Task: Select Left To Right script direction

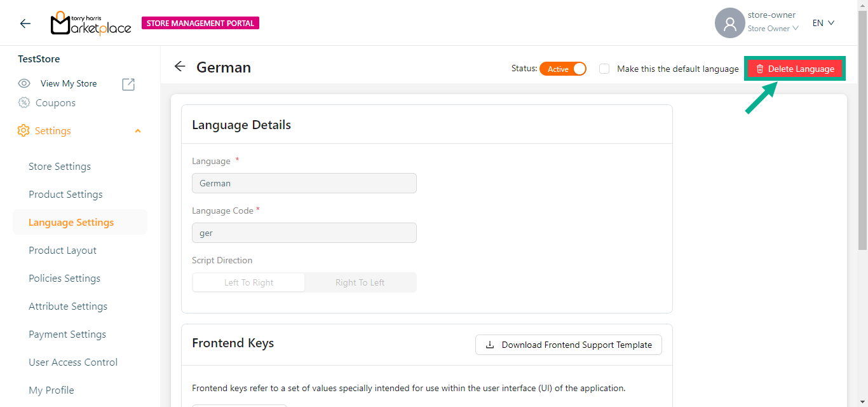Action: (x=248, y=282)
